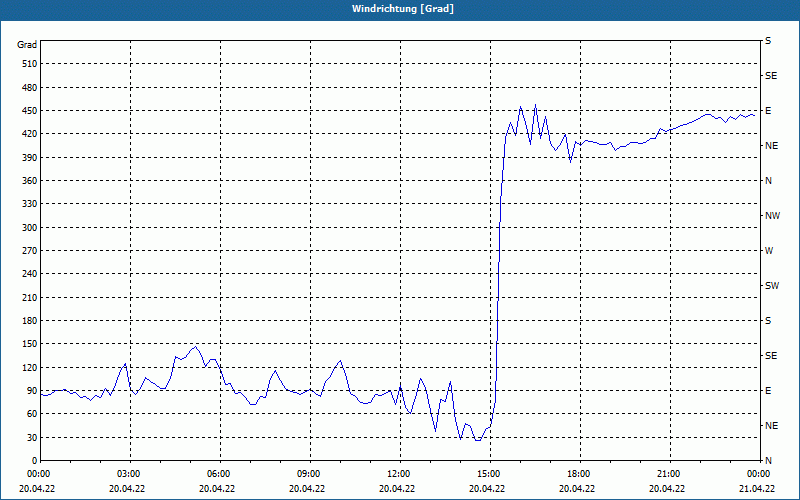800x500 pixels.
Task: Click the Windrichtung [Grad] chart title
Action: [403, 9]
